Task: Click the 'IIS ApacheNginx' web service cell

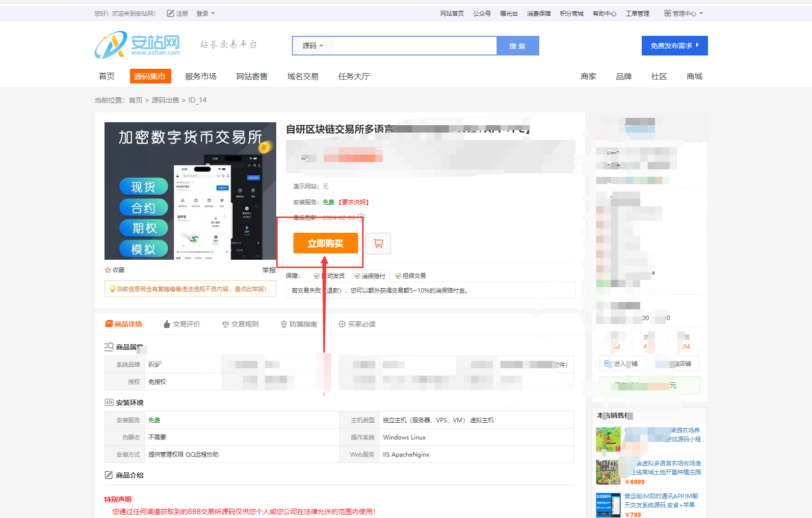Action: (476, 454)
